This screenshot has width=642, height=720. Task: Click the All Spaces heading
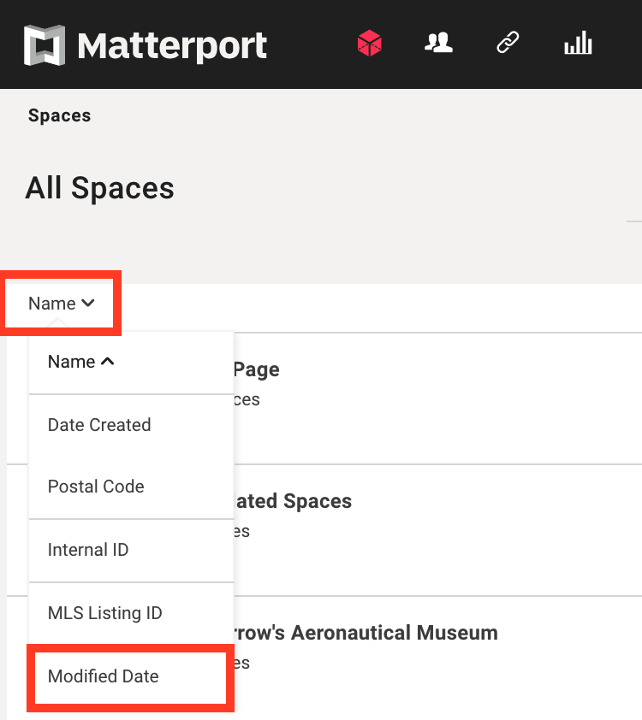100,188
